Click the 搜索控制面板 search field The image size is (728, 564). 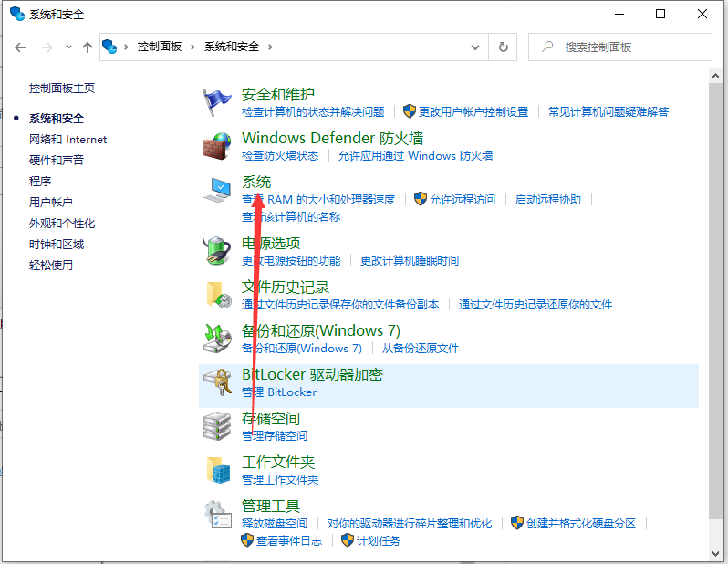629,47
